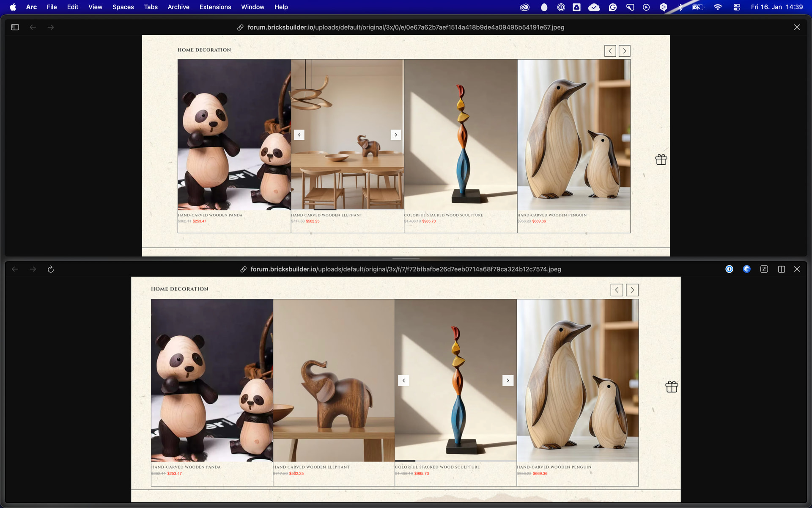812x508 pixels.
Task: Open Creative Cloud in menu bar
Action: 524,7
